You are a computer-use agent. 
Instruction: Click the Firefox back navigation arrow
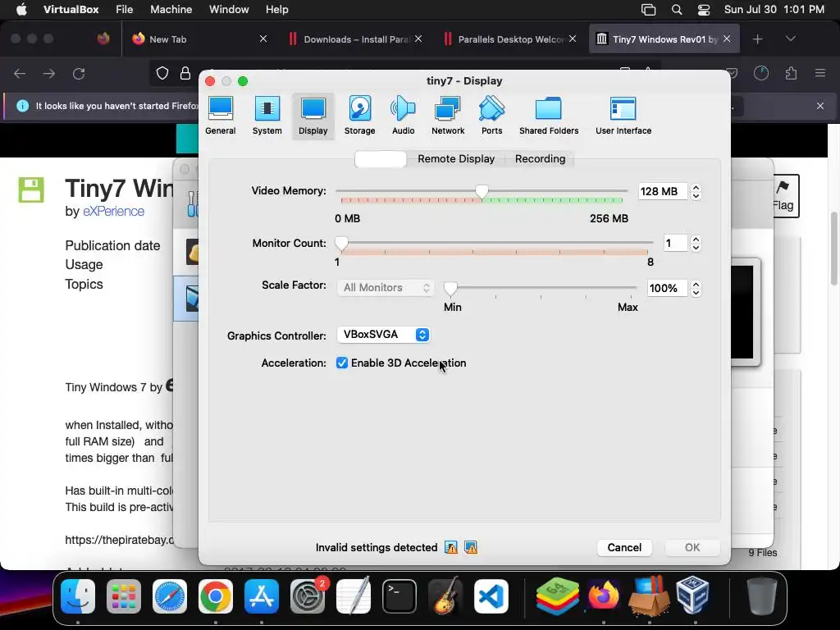point(20,73)
